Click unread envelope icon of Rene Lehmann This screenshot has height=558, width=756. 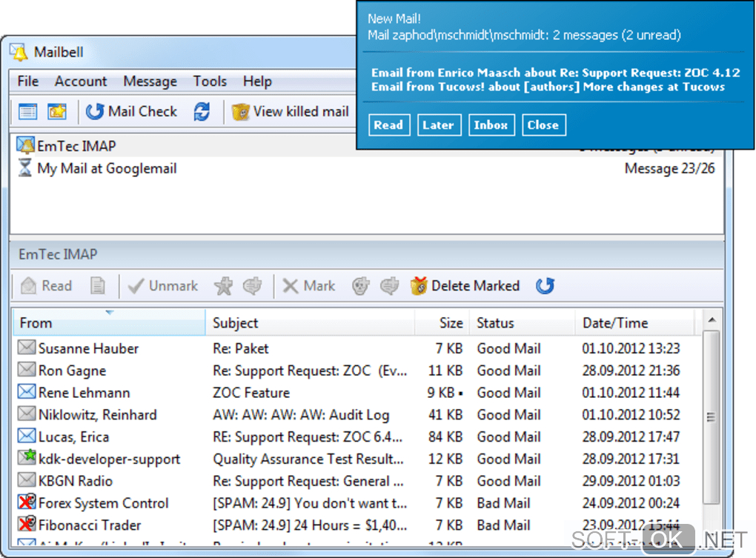point(27,391)
